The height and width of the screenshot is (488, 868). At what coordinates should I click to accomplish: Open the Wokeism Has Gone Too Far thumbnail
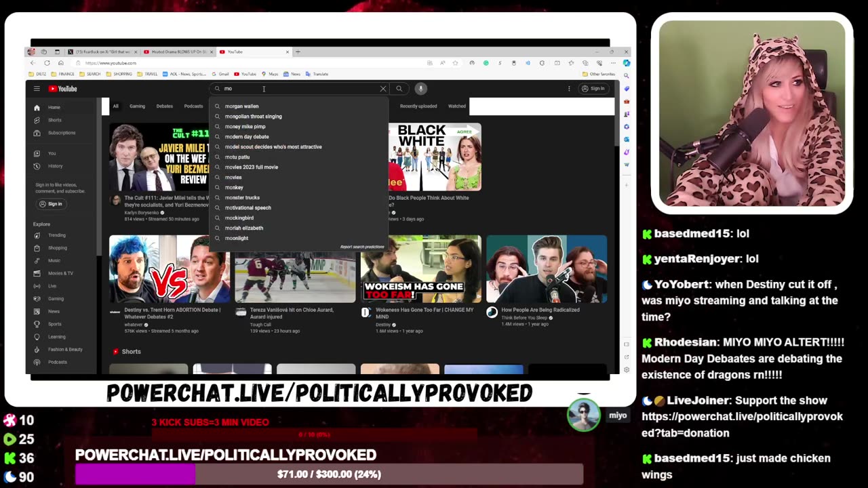421,269
